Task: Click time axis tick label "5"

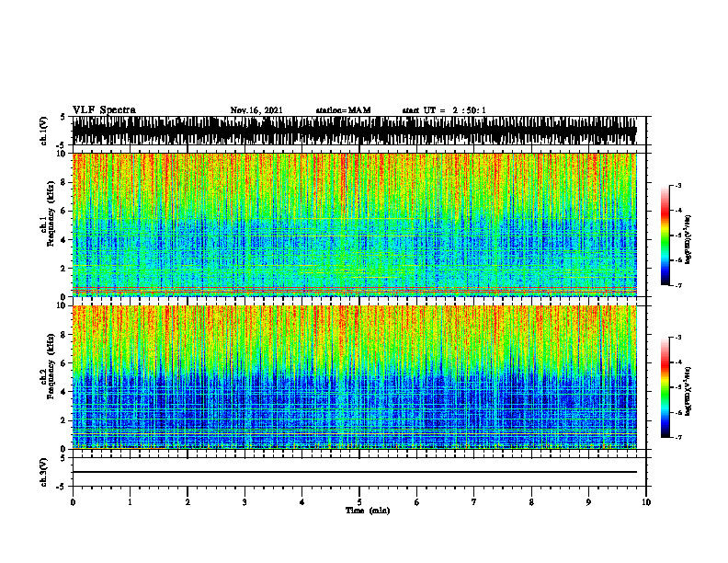Action: point(359,502)
